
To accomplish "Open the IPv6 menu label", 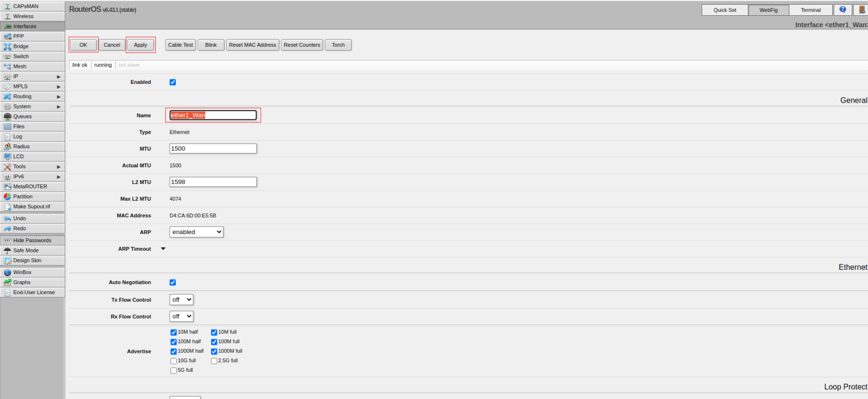I will pyautogui.click(x=18, y=177).
